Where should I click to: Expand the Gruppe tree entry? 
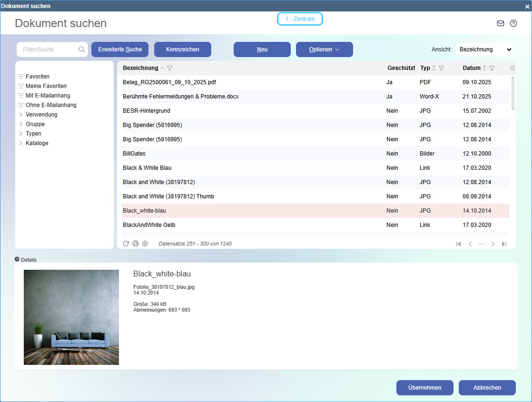pos(21,124)
